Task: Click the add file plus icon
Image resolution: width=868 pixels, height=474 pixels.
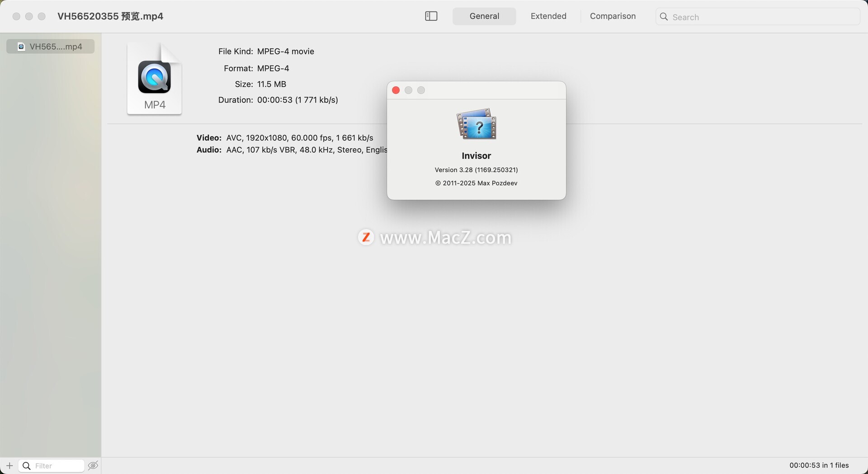Action: coord(9,465)
